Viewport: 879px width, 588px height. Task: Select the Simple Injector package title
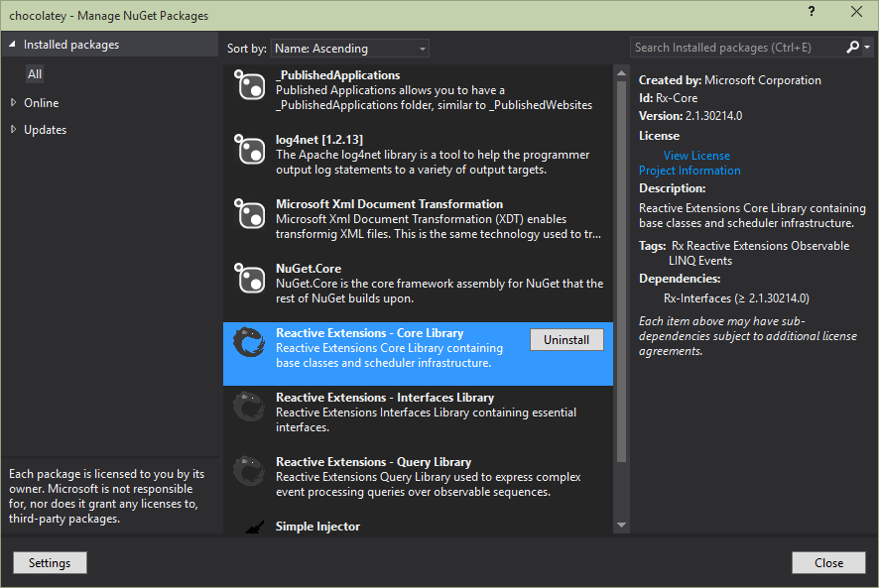pos(317,527)
